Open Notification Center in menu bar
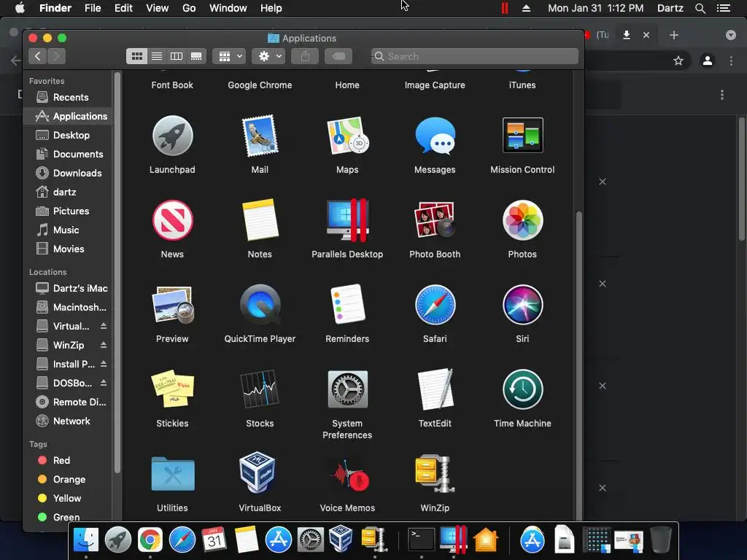Viewport: 747px width, 560px height. click(724, 8)
